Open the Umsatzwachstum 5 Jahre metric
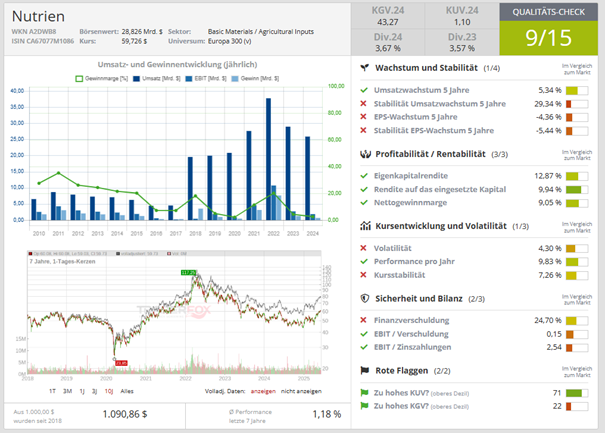This screenshot has width=605, height=433. click(x=421, y=90)
